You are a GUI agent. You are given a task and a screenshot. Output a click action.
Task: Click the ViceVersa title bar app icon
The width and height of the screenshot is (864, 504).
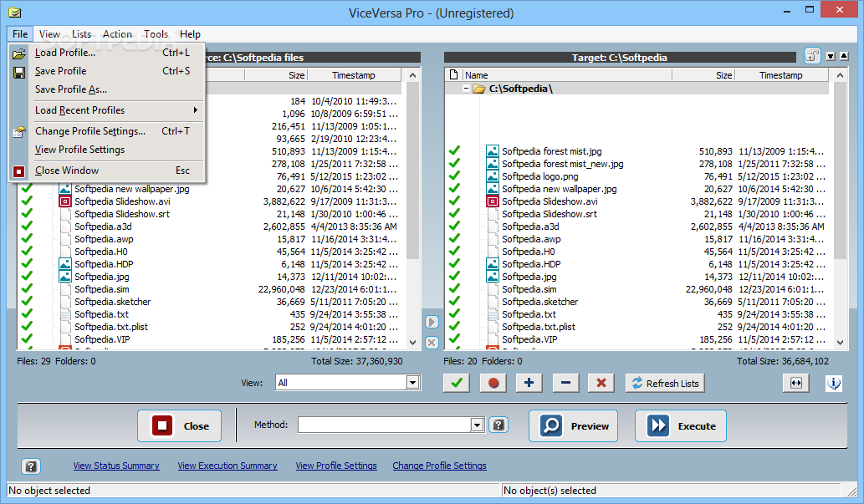point(15,13)
